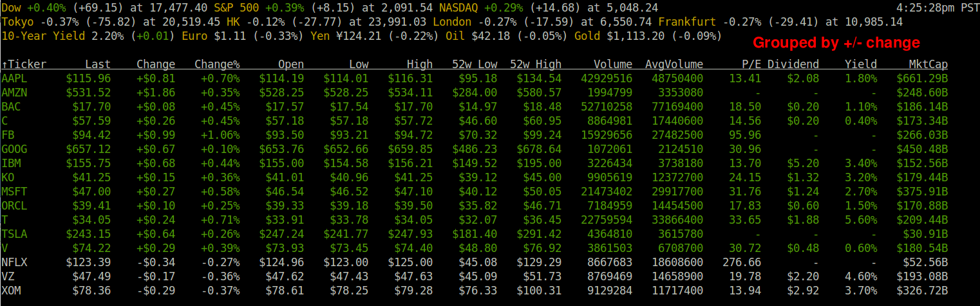The width and height of the screenshot is (980, 306).
Task: Click the GOOG ticker symbol
Action: (x=14, y=149)
